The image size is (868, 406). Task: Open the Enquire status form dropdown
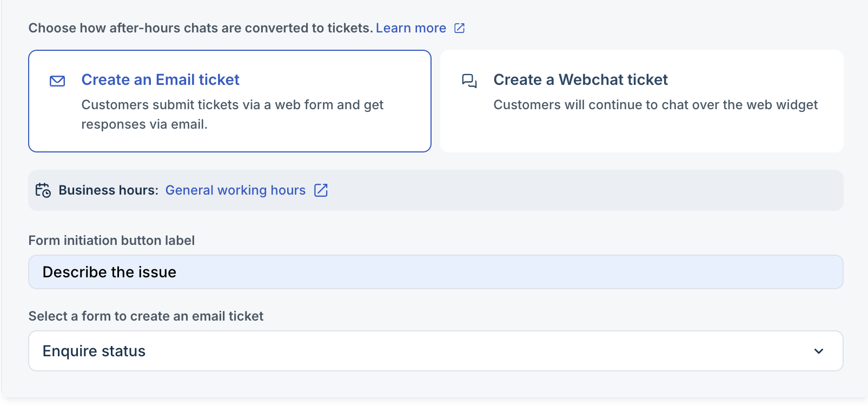tap(422, 351)
